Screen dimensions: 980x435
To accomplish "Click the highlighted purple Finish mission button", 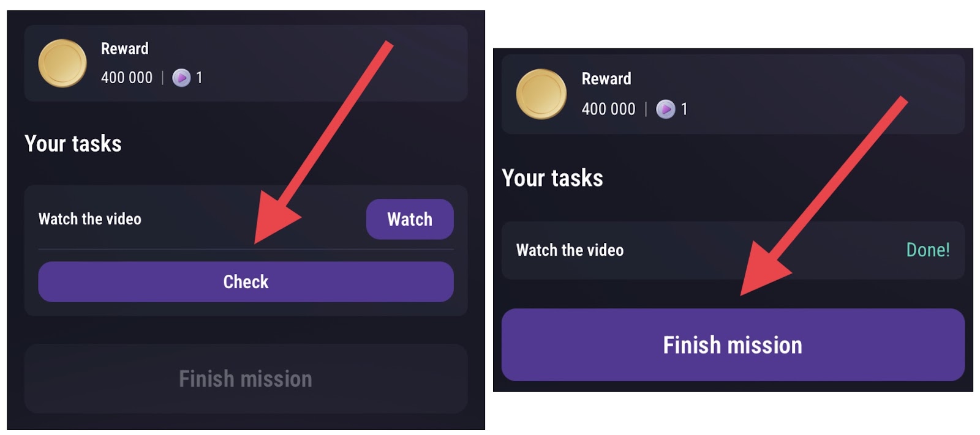I will 733,345.
